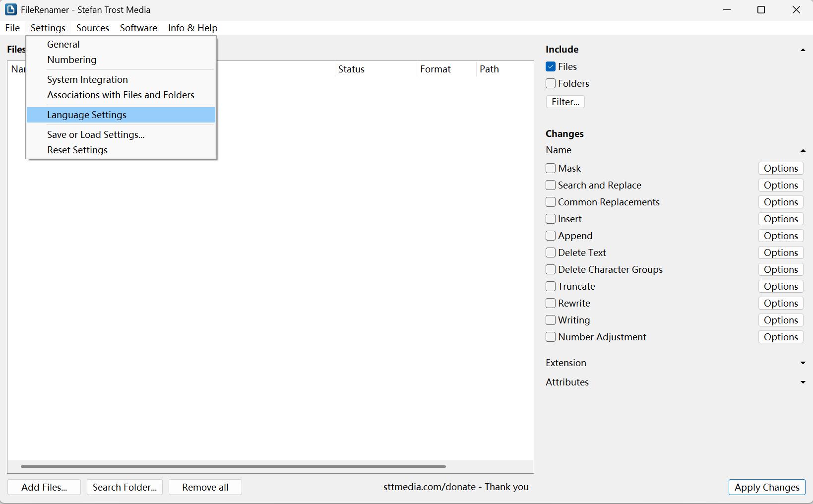Toggle the Rewrite checkbox

click(551, 303)
